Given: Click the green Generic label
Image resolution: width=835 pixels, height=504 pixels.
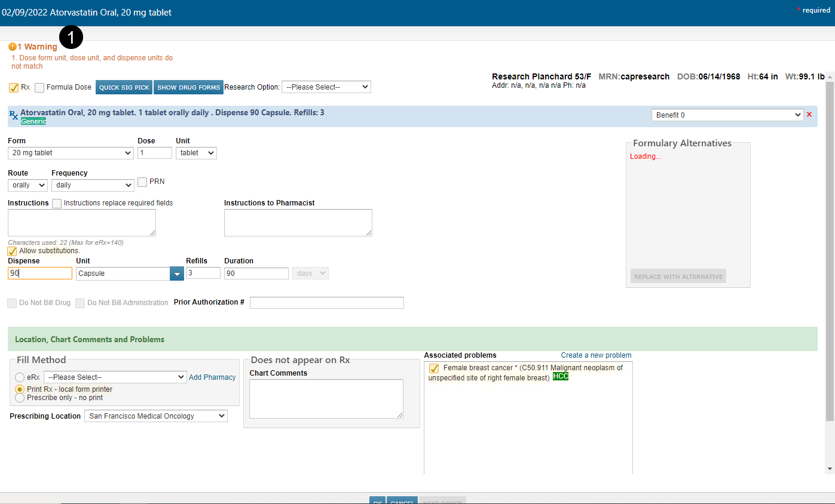Looking at the screenshot, I should [x=33, y=121].
